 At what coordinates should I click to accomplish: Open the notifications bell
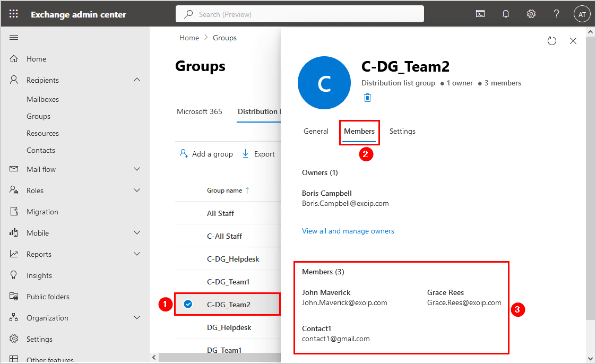(506, 14)
